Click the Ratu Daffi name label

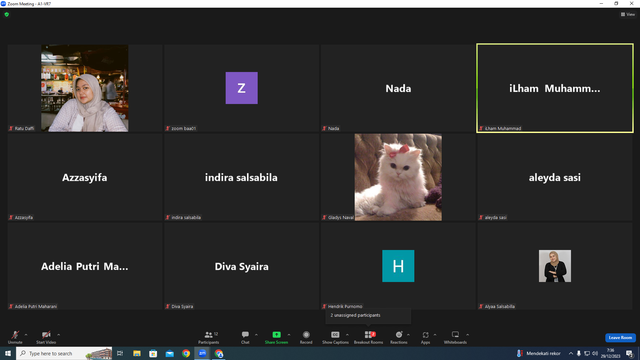pos(24,128)
